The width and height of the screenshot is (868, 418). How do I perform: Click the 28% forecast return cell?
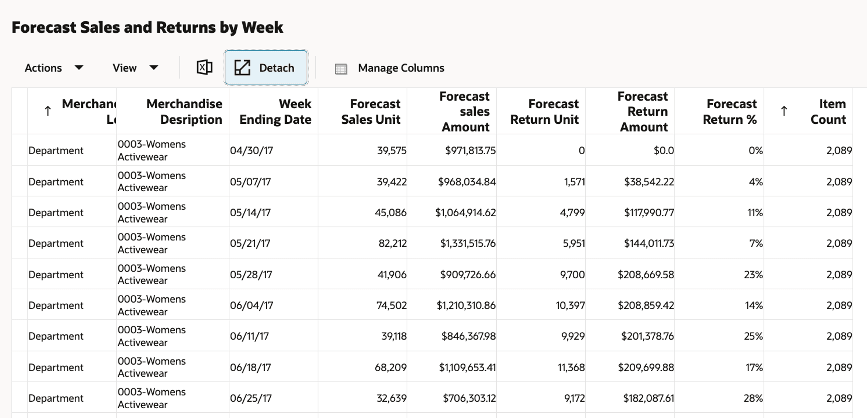coord(753,399)
